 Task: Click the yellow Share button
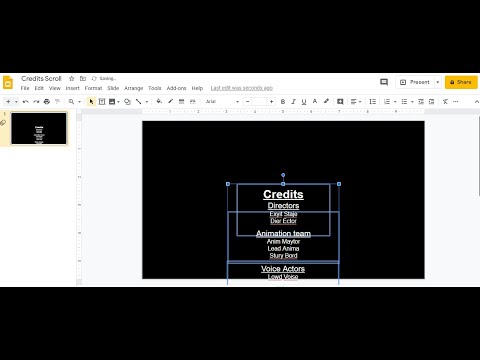(x=461, y=82)
